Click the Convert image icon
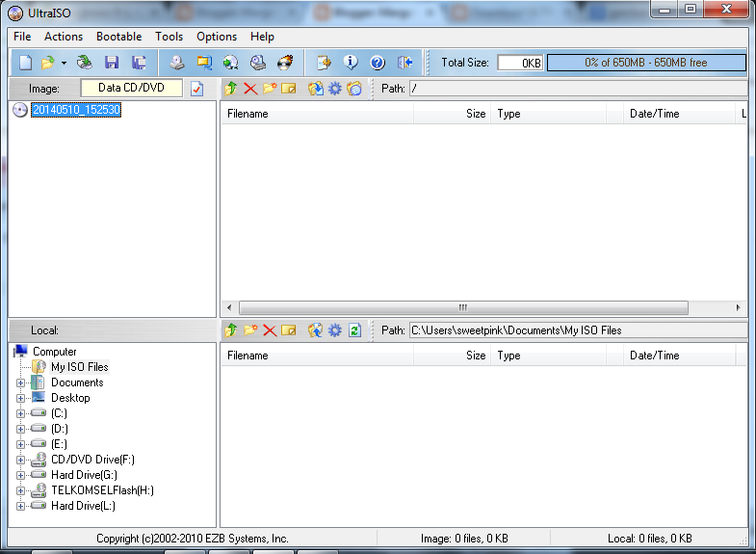 point(231,63)
